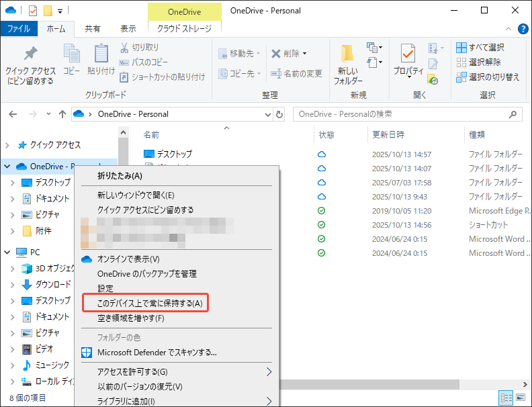The height and width of the screenshot is (407, 532).
Task: Click the navigation pane scroll up arrow
Action: [x=123, y=132]
